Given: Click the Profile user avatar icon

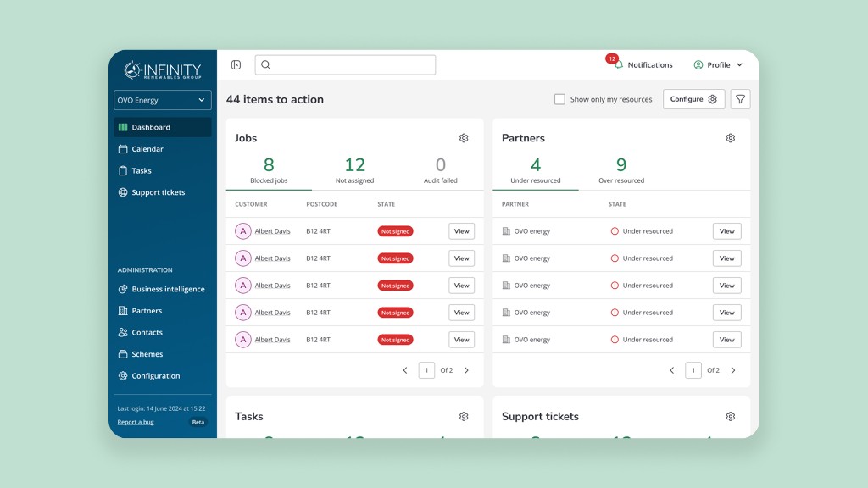Looking at the screenshot, I should pos(698,64).
